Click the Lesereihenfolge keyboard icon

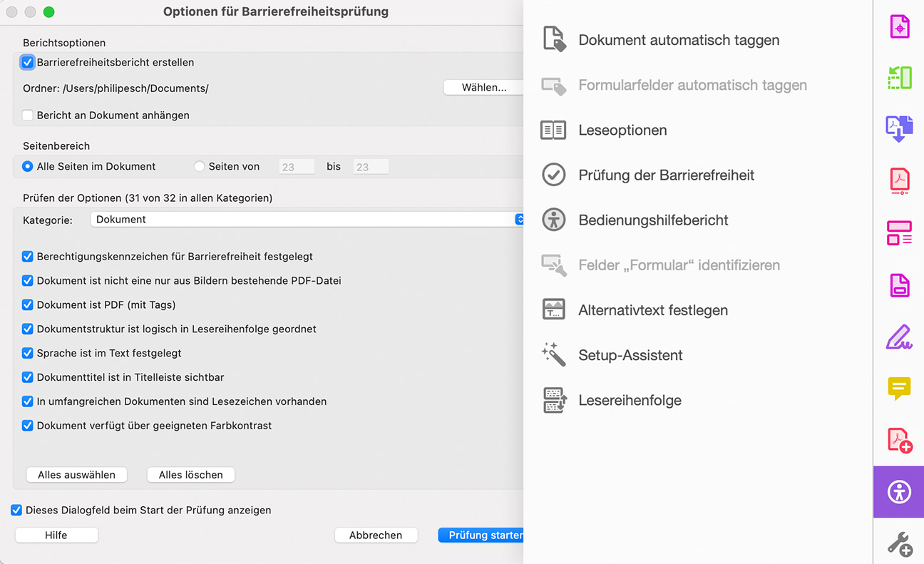pos(553,399)
